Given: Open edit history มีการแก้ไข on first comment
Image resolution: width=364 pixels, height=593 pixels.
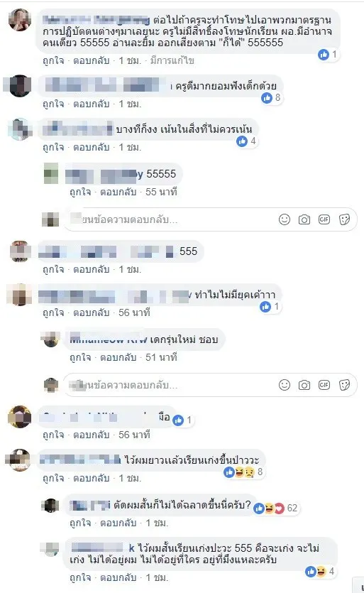Looking at the screenshot, I should tap(172, 60).
